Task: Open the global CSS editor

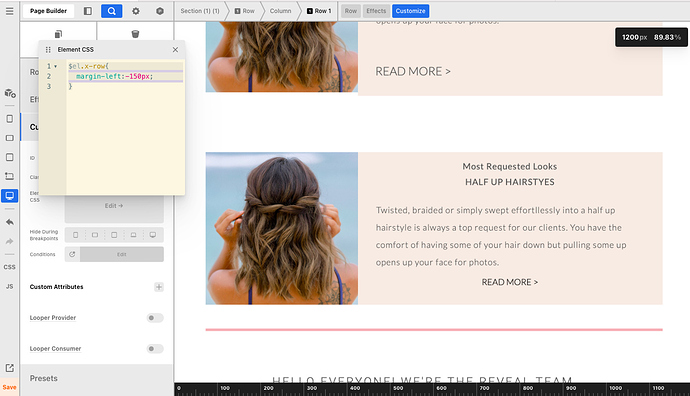Action: 10,267
